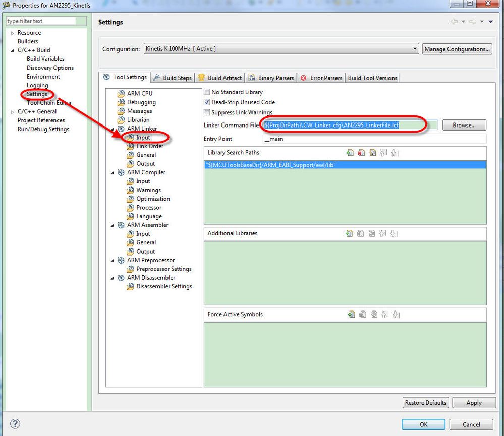Select Link Order under ARM Linker
The width and height of the screenshot is (504, 436).
coord(150,146)
